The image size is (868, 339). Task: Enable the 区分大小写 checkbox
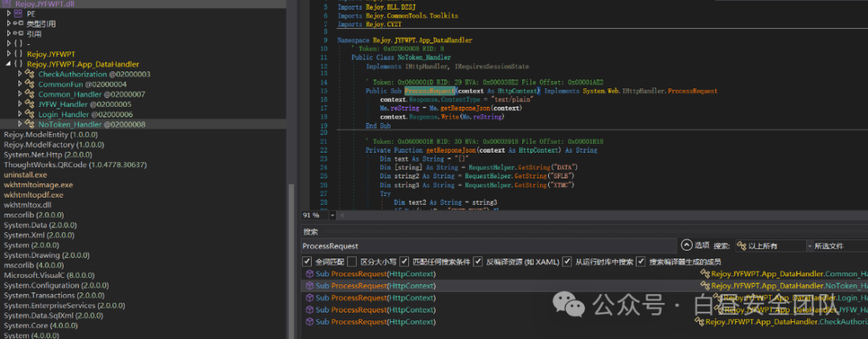[x=351, y=262]
